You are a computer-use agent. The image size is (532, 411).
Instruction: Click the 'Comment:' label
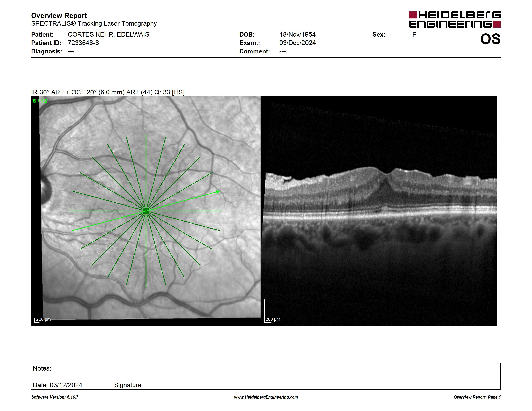coord(255,51)
